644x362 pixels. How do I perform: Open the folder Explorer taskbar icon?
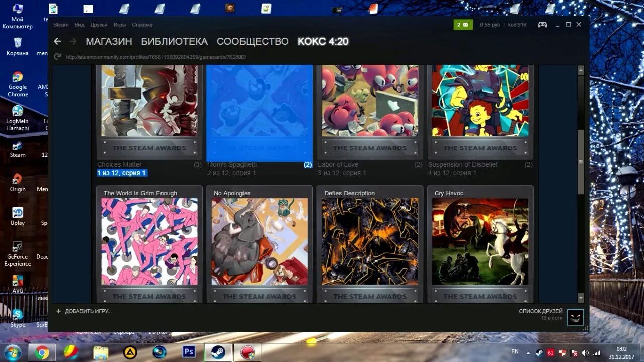tap(101, 352)
